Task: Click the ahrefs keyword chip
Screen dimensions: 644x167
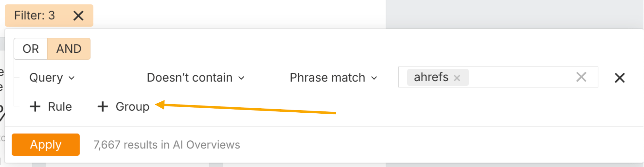Action: coord(431,77)
